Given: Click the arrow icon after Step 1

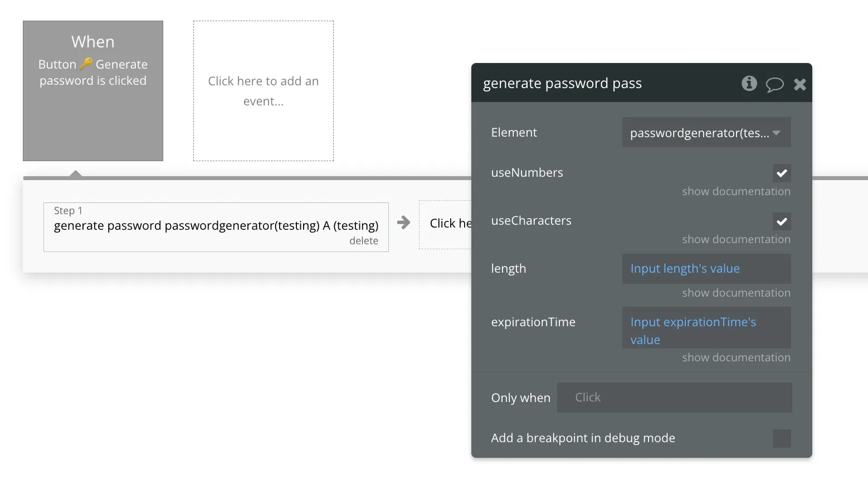Looking at the screenshot, I should pos(404,223).
